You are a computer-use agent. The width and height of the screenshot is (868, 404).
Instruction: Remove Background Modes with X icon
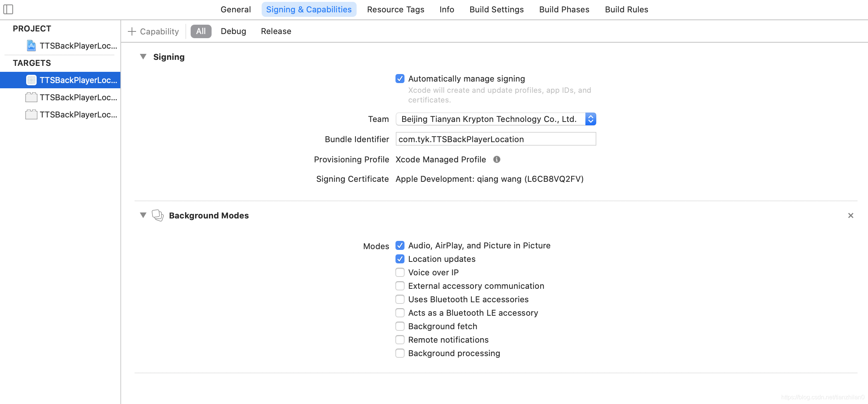850,215
